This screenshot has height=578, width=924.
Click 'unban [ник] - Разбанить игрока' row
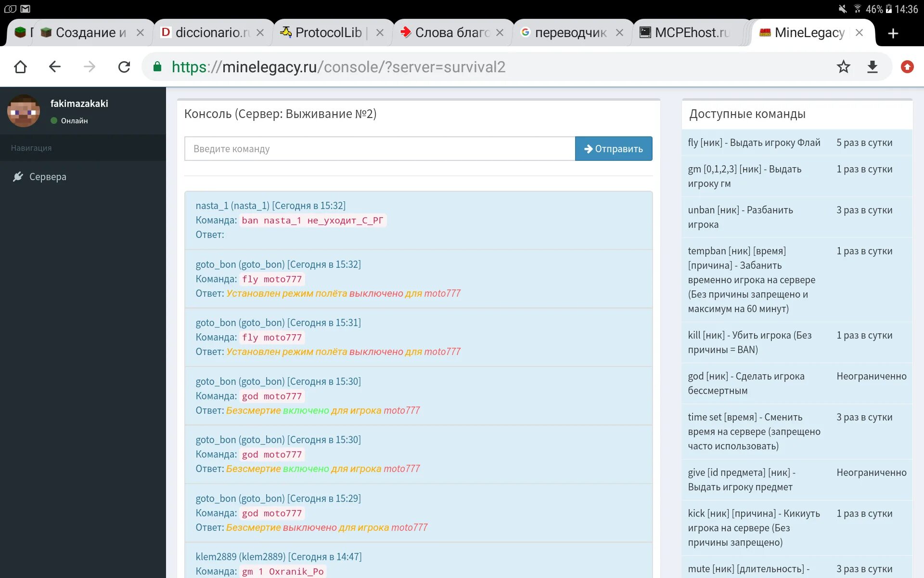click(x=797, y=217)
